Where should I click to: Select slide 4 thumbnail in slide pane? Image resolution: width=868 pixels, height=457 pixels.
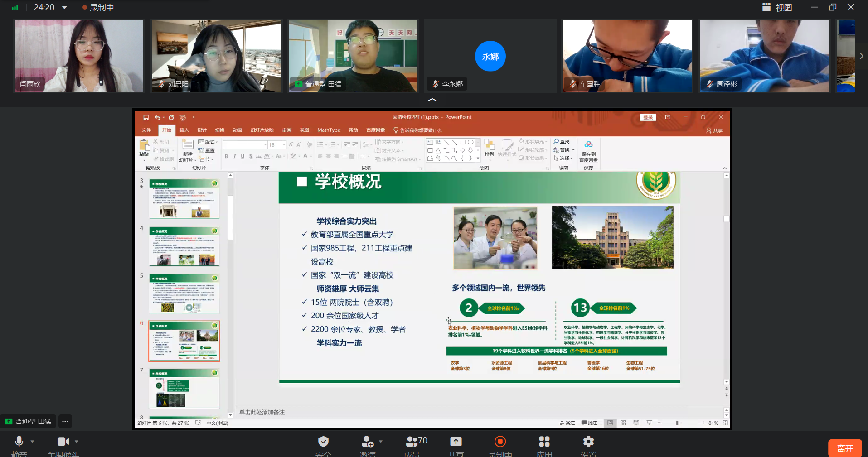184,245
